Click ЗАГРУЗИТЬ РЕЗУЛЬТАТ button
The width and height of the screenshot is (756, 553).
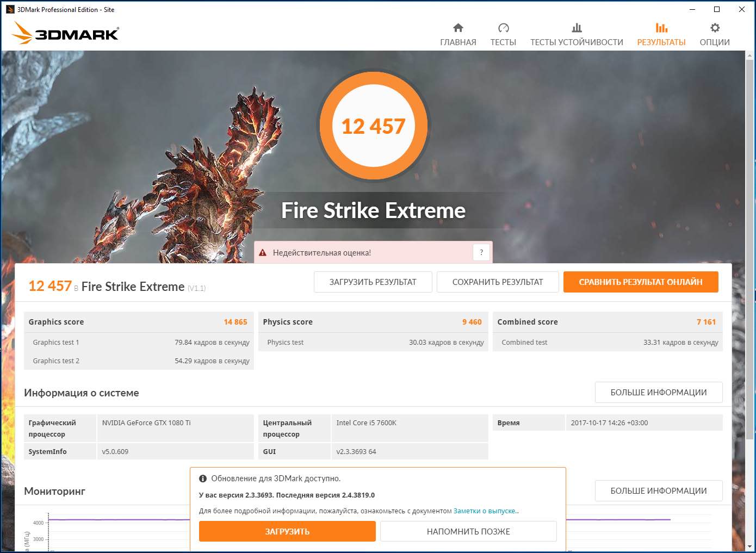[373, 282]
